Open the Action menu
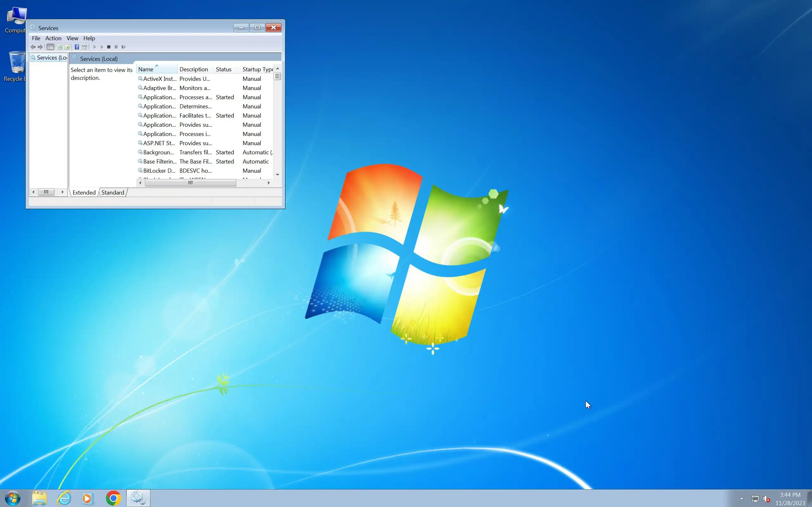 pyautogui.click(x=53, y=38)
